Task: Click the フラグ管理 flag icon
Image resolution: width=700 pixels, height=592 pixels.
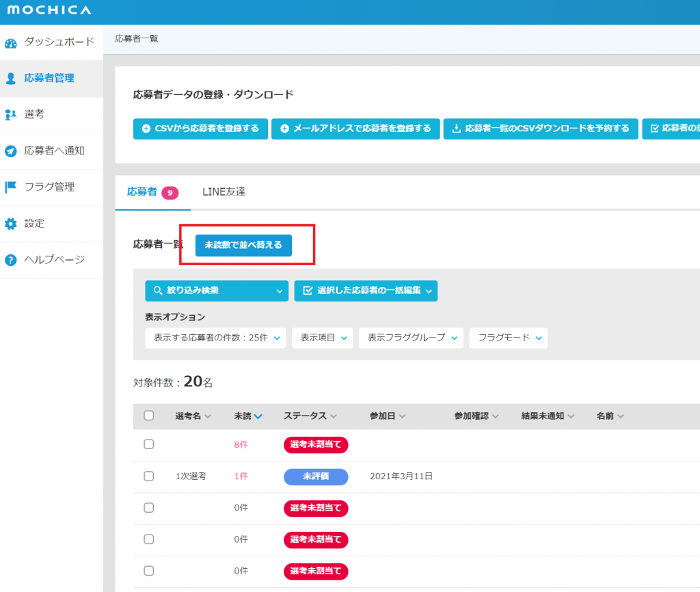Action: tap(10, 187)
